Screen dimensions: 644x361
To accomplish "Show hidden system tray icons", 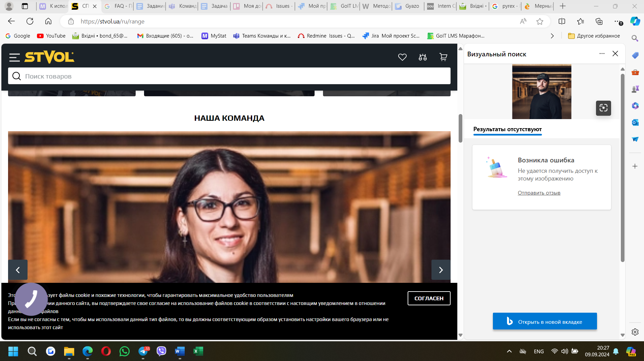I will pyautogui.click(x=509, y=351).
